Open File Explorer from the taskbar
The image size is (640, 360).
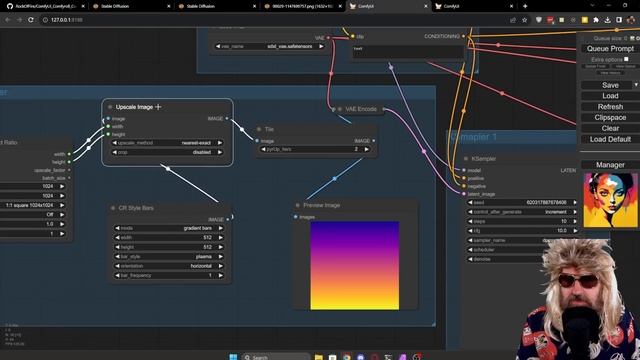(319, 357)
